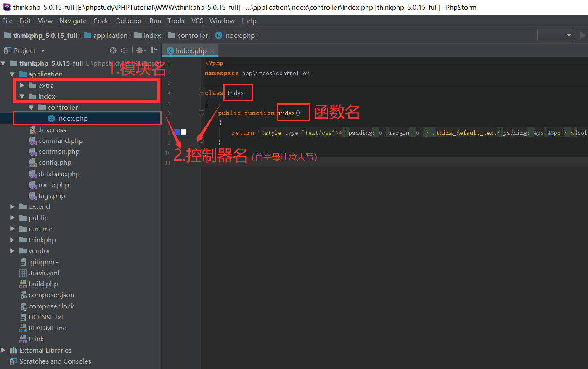
Task: Expand the thinkphp folder arrow
Action: tap(12, 240)
